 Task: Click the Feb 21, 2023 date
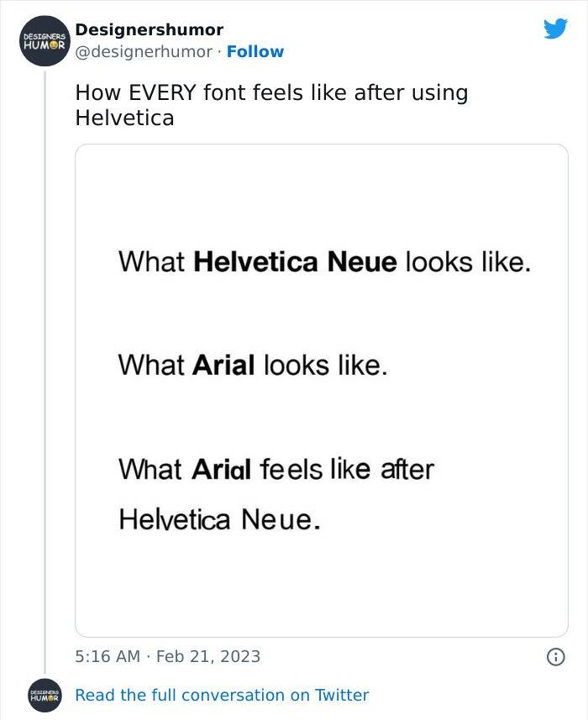click(x=207, y=656)
